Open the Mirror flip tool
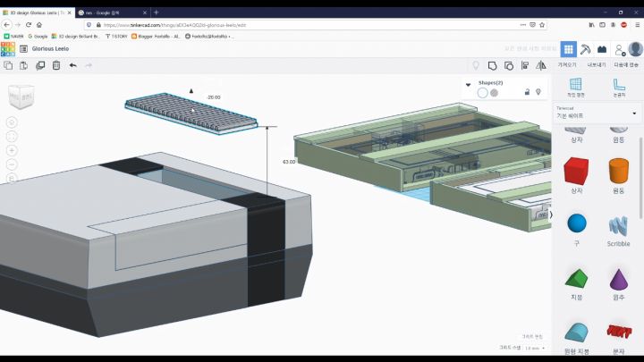The height and width of the screenshot is (362, 644). pos(541,65)
